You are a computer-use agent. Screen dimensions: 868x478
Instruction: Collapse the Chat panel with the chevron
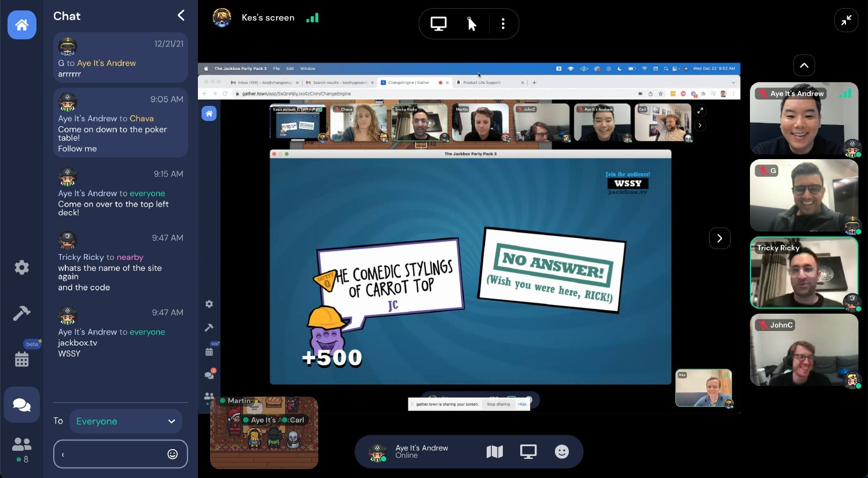click(181, 16)
